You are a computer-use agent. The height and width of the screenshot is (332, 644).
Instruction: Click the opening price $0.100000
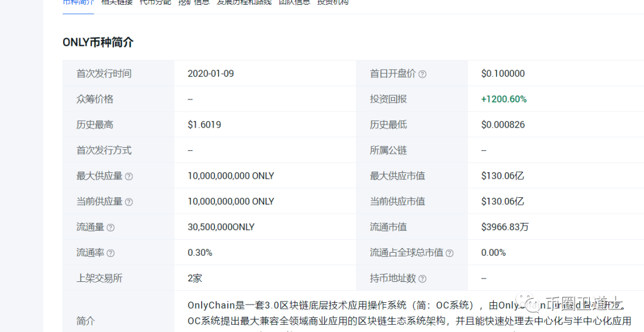[x=503, y=73]
